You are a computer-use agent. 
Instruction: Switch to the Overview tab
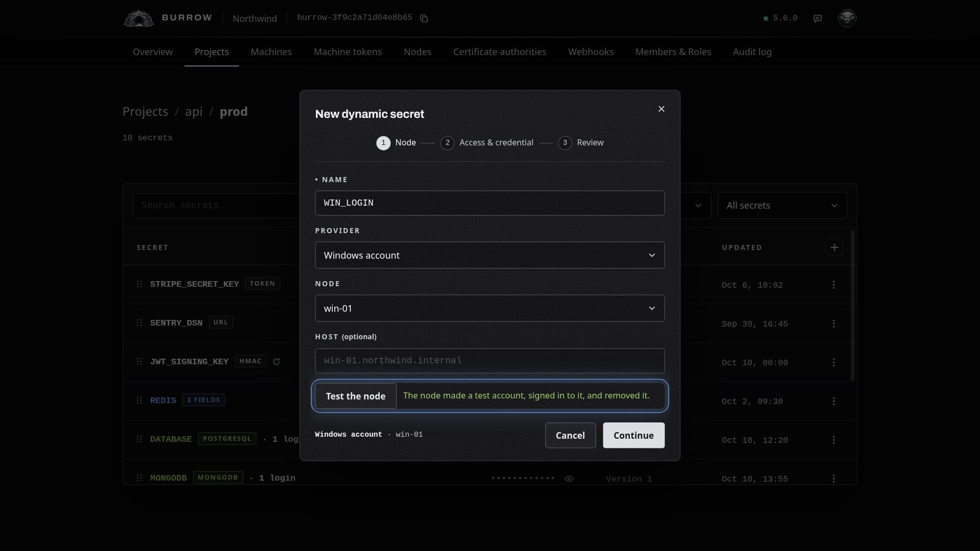(x=153, y=52)
